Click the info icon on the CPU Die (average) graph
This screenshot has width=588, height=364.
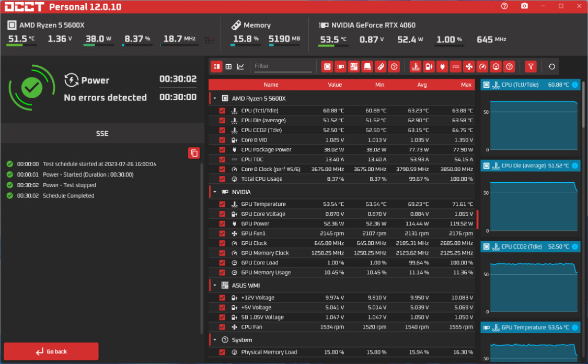(x=574, y=166)
